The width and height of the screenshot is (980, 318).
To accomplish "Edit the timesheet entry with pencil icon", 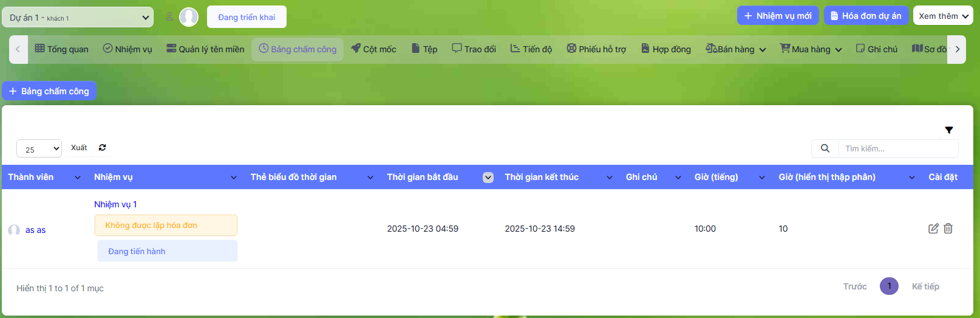I will click(933, 229).
